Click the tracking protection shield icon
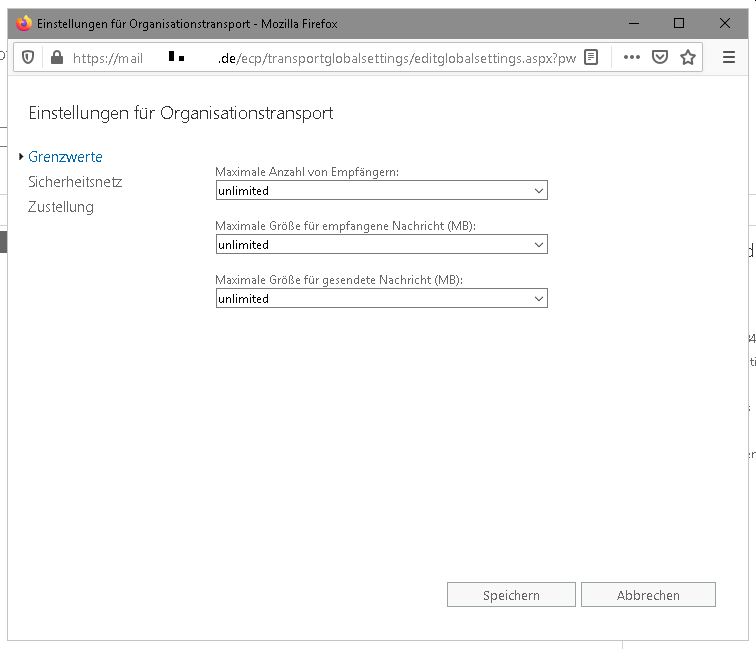Screen dimensions: 756x649 (x=28, y=58)
